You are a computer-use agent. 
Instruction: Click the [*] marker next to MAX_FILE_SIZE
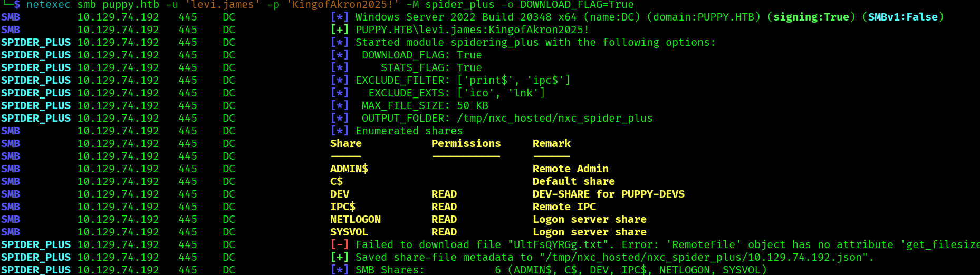339,105
